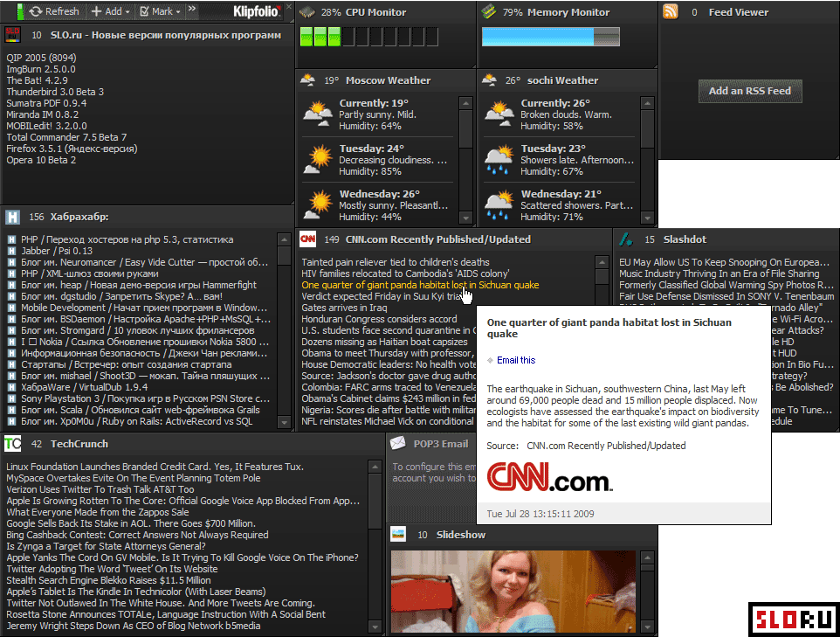Click the Slideshow photo thumbnail
Image resolution: width=840 pixels, height=637 pixels.
(x=513, y=592)
